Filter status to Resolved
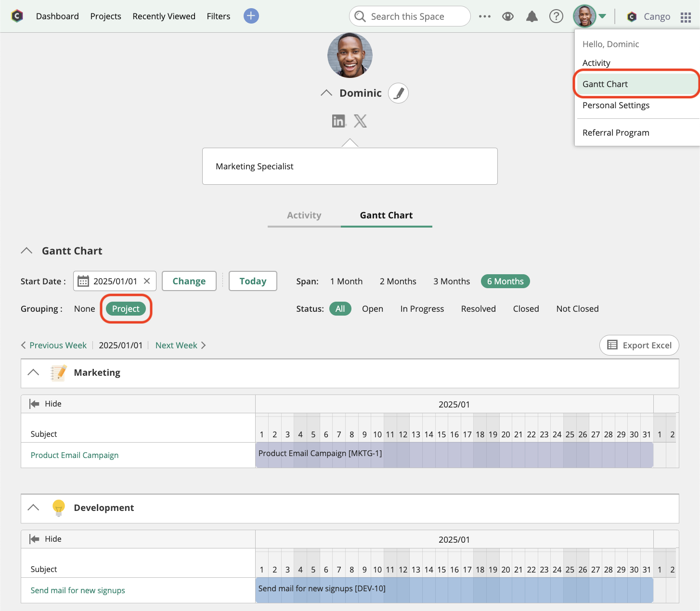Viewport: 700px width, 611px height. click(x=478, y=309)
